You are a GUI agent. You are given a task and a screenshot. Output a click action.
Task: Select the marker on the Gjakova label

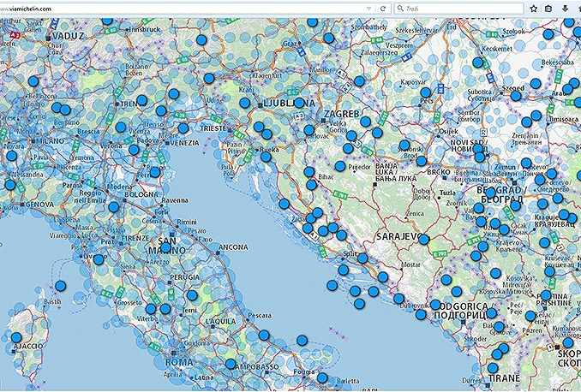pyautogui.click(x=499, y=326)
